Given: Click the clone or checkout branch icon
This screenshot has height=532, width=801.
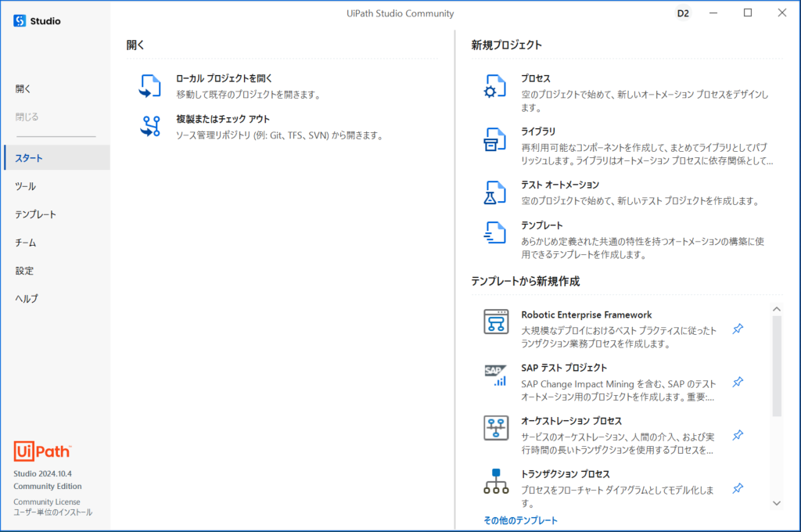Looking at the screenshot, I should 149,126.
